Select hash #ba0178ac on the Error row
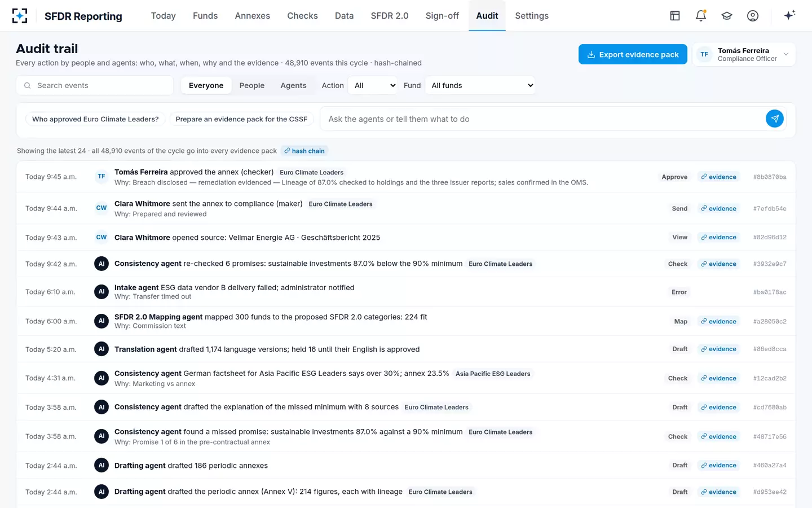Viewport: 812px width, 508px height. (x=770, y=292)
